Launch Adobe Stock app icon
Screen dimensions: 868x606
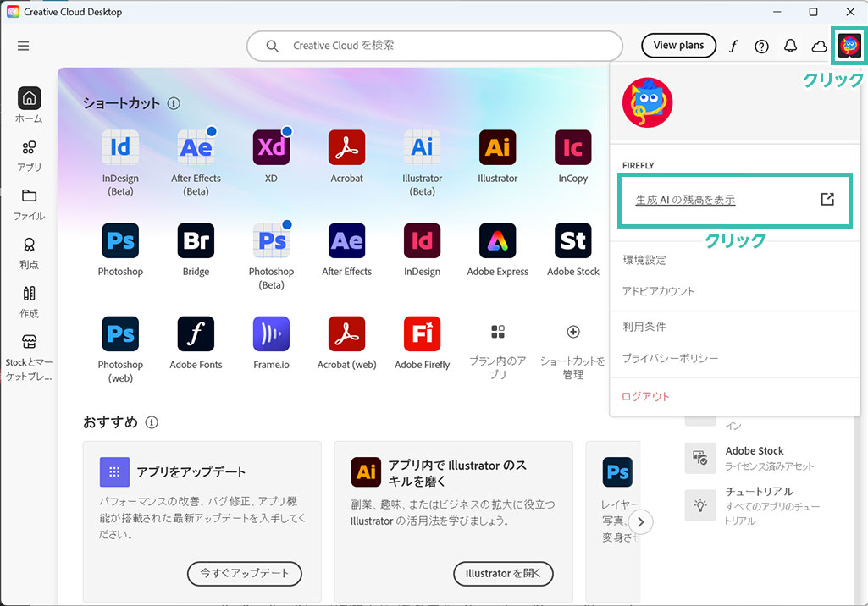coord(572,241)
